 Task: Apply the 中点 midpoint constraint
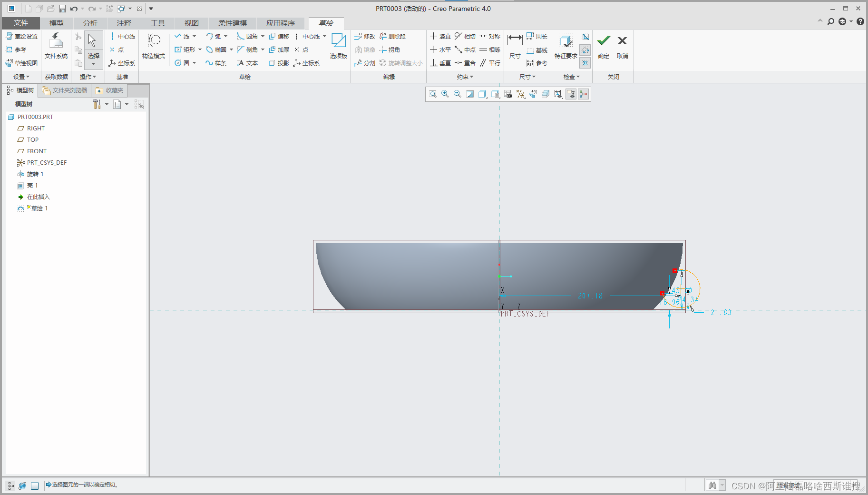tap(465, 49)
